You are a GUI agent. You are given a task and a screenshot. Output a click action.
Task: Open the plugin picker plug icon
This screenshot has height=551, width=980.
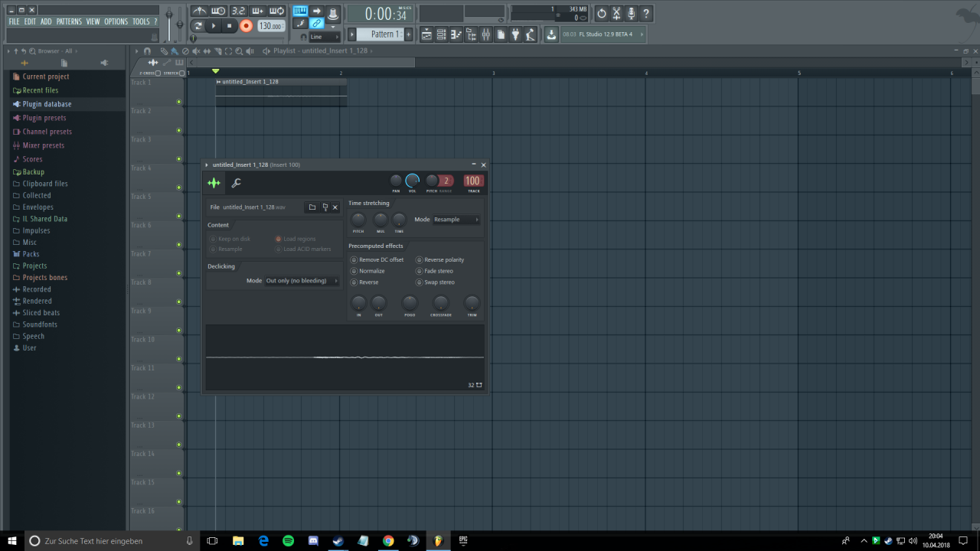[x=515, y=34]
